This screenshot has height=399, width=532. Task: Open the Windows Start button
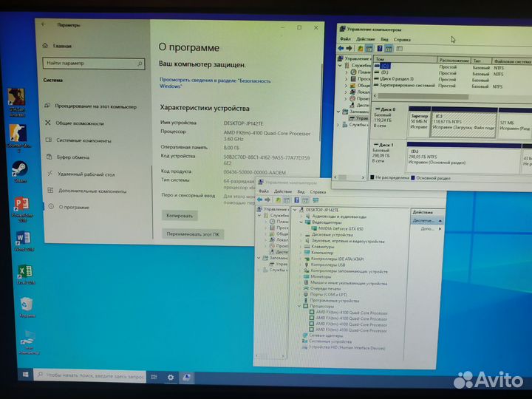(x=25, y=375)
